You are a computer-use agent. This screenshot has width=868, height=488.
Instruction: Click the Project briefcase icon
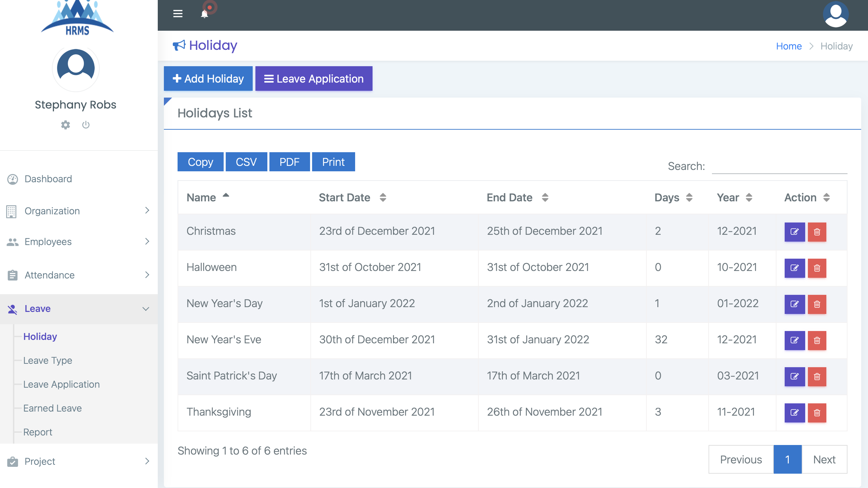[13, 462]
